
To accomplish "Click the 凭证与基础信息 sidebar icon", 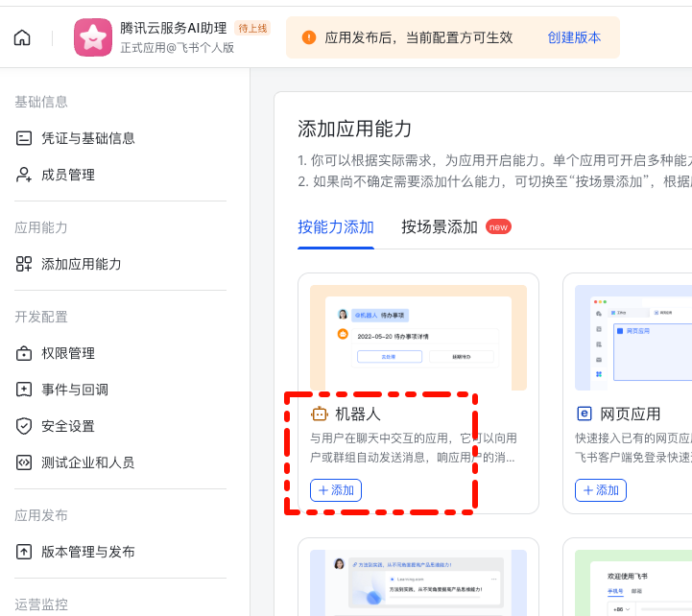I will [24, 138].
